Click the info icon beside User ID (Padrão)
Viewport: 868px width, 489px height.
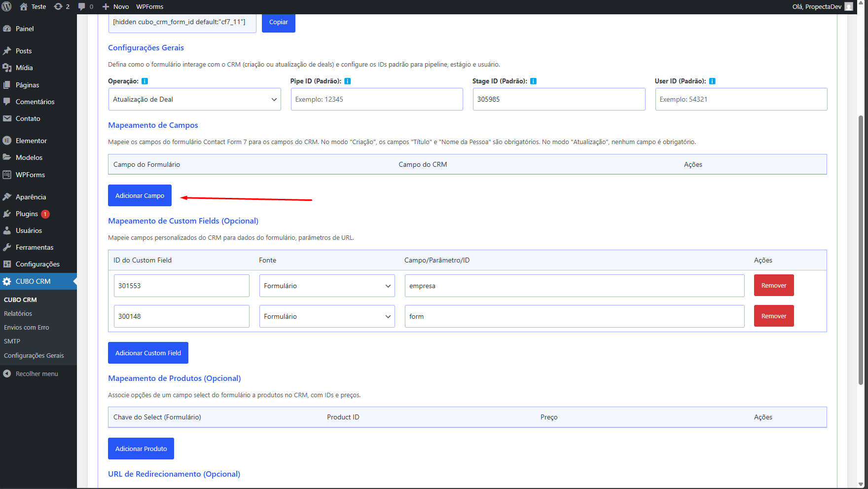[712, 81]
